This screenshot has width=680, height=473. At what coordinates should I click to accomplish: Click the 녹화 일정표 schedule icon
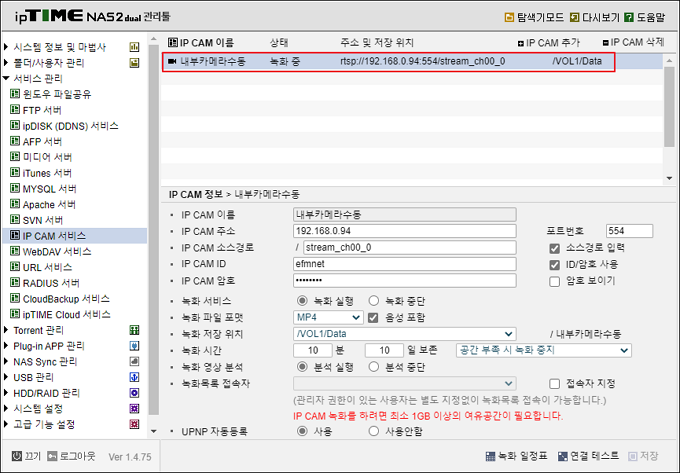(x=490, y=456)
